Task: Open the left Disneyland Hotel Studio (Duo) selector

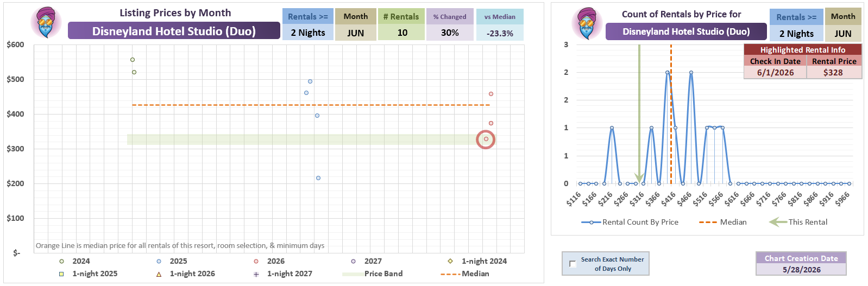Action: click(174, 31)
